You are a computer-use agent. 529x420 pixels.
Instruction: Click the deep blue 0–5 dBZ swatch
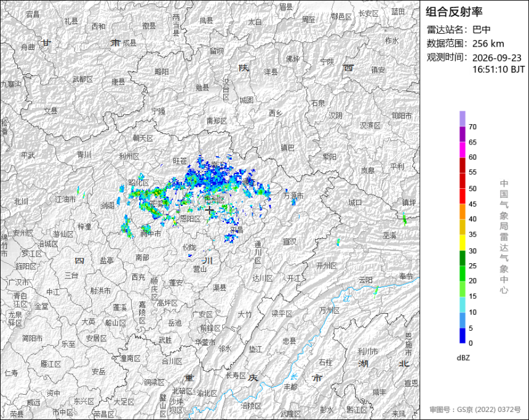(x=462, y=335)
